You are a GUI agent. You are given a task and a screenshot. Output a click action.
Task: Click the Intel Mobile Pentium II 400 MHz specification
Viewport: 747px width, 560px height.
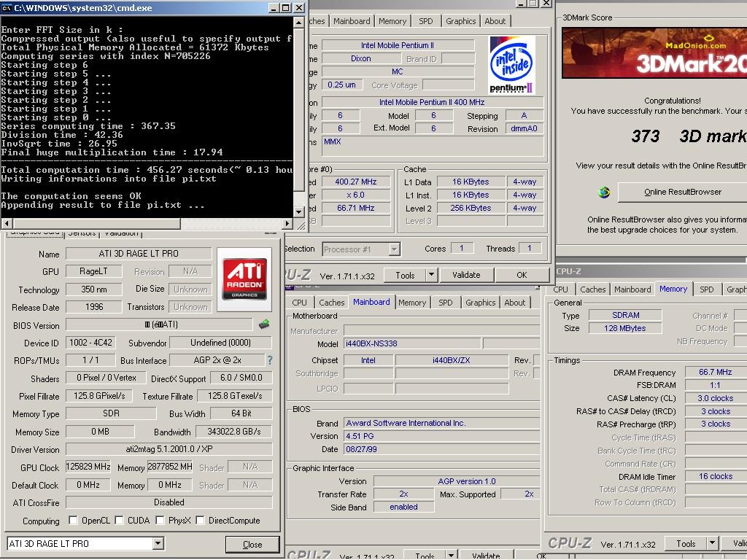pyautogui.click(x=432, y=102)
